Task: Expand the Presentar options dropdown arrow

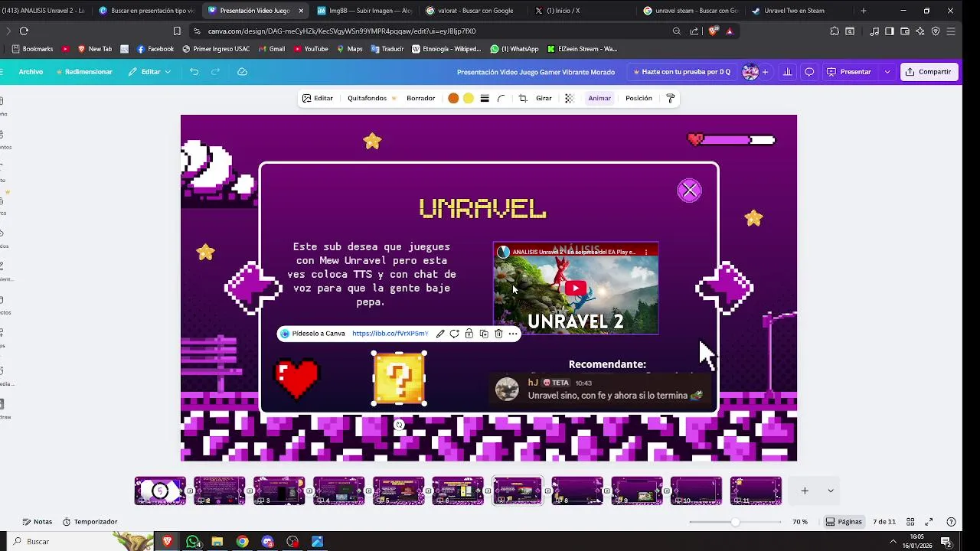Action: click(887, 72)
